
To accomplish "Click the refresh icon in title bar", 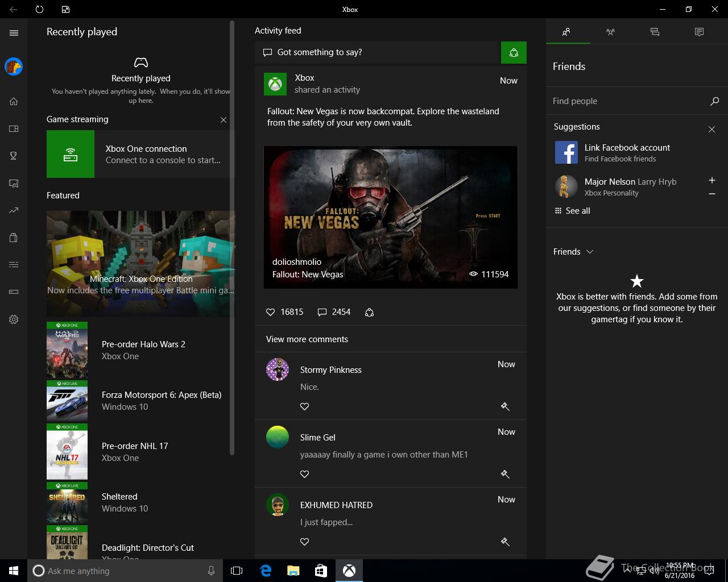I will 39,9.
